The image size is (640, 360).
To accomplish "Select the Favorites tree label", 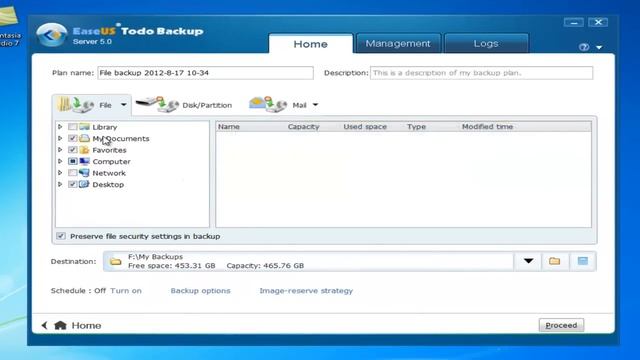I will pyautogui.click(x=109, y=150).
